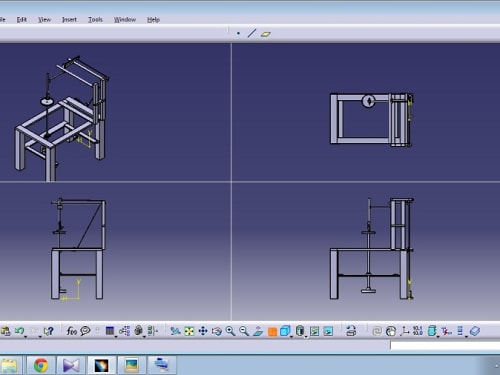
Task: Toggle the orange Multi-View layout icon
Action: click(272, 332)
